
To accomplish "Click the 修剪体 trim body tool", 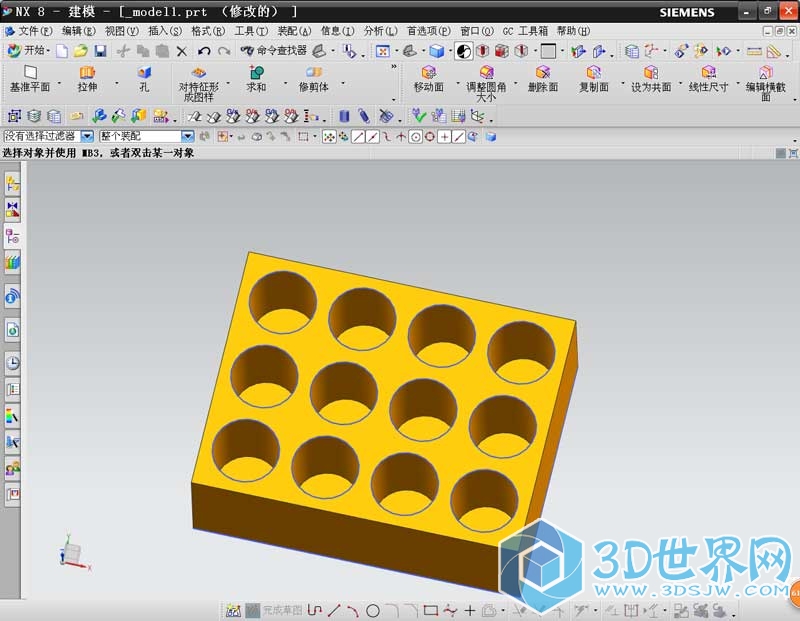I will coord(313,79).
